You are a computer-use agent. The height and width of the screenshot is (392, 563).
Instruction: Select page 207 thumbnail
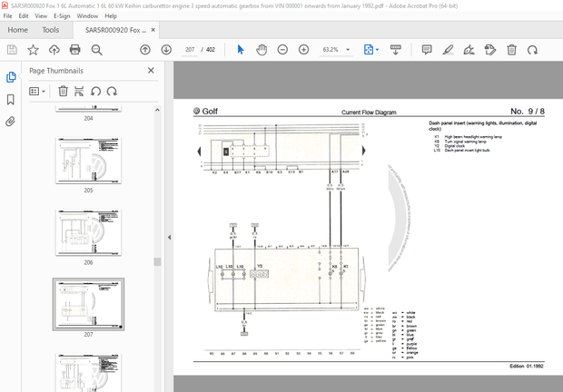point(88,304)
